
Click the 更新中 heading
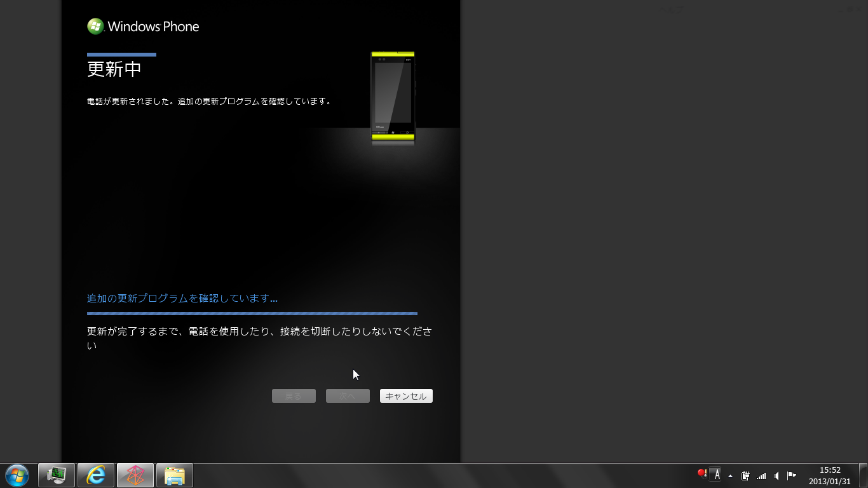click(114, 69)
